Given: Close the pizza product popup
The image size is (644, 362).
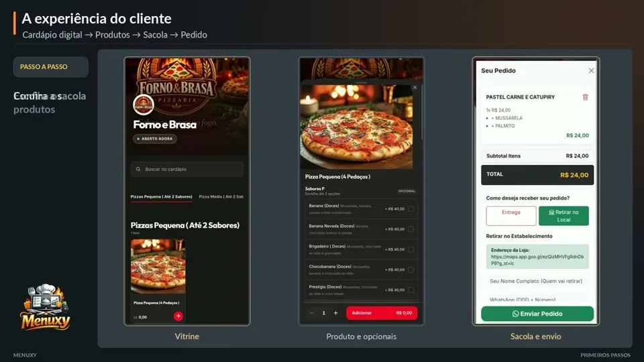Looking at the screenshot, I should 415,87.
